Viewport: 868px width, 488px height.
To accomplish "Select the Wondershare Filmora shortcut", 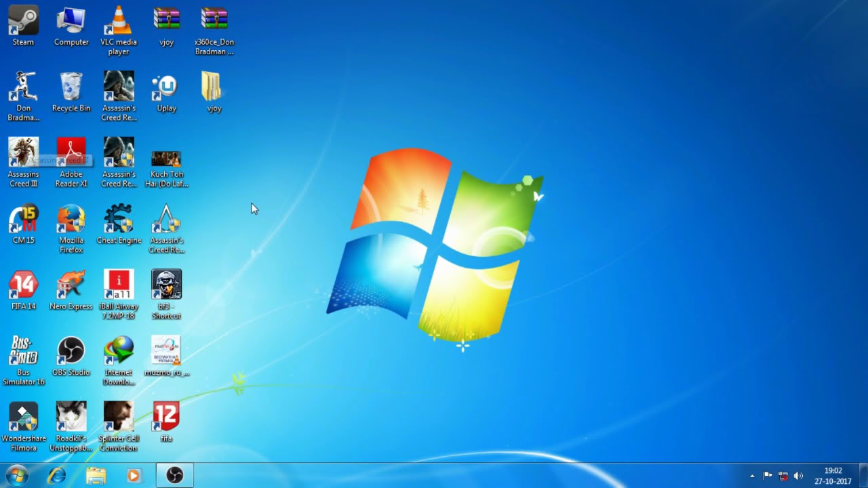I will coord(23,427).
